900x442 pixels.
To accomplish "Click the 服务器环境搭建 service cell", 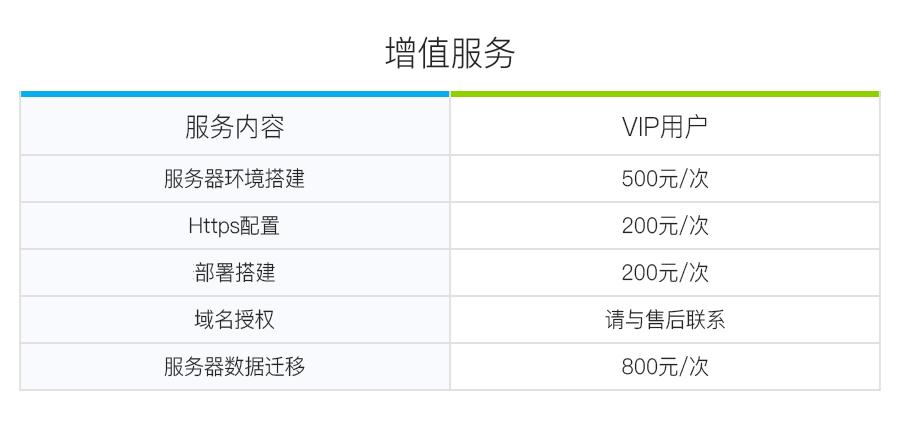I will click(235, 179).
